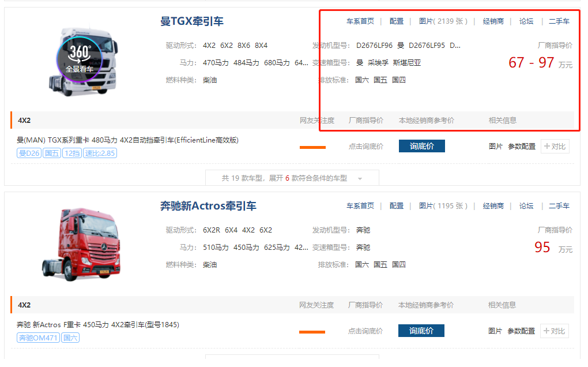Open 配置 link for 奔驰新Actros

click(x=397, y=206)
